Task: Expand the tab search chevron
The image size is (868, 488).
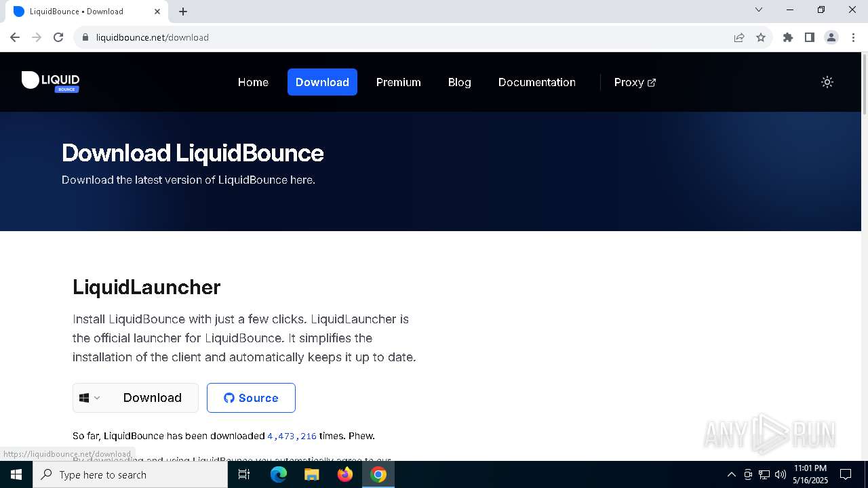Action: [759, 10]
